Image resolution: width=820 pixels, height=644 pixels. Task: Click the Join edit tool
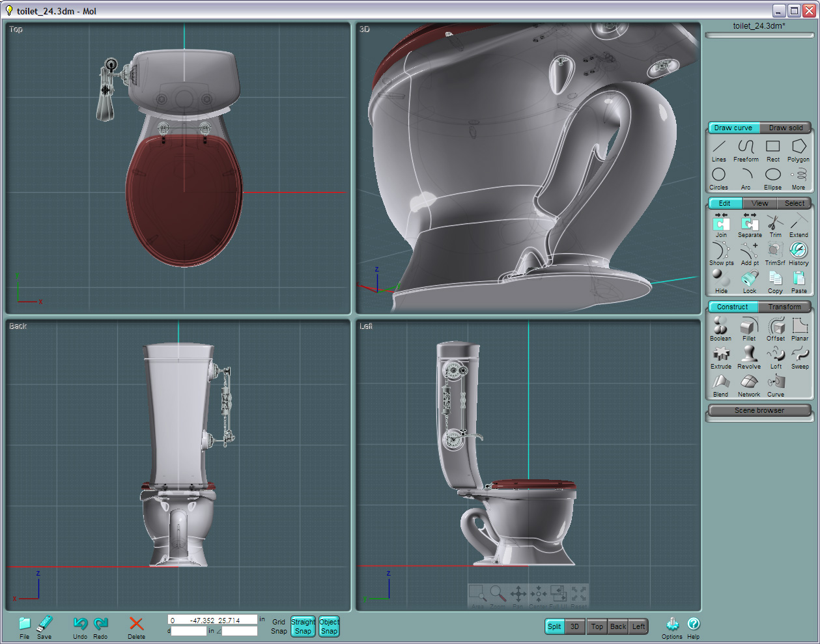pyautogui.click(x=721, y=225)
